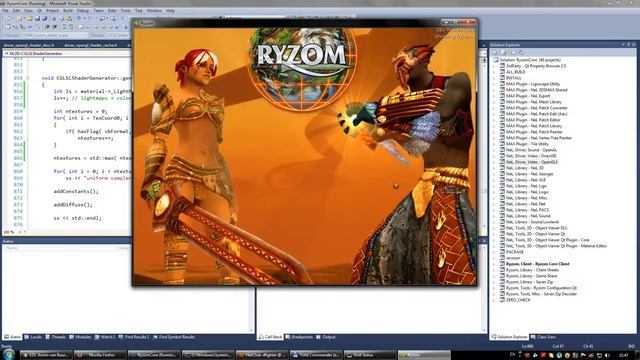Open the Help menu
640x360 pixels.
[170, 11]
